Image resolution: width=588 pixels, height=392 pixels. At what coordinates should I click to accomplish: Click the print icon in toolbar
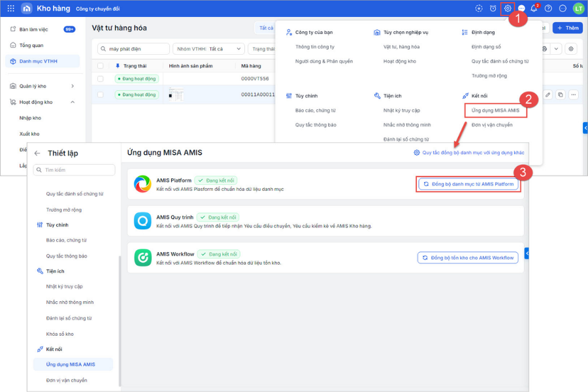pyautogui.click(x=544, y=49)
